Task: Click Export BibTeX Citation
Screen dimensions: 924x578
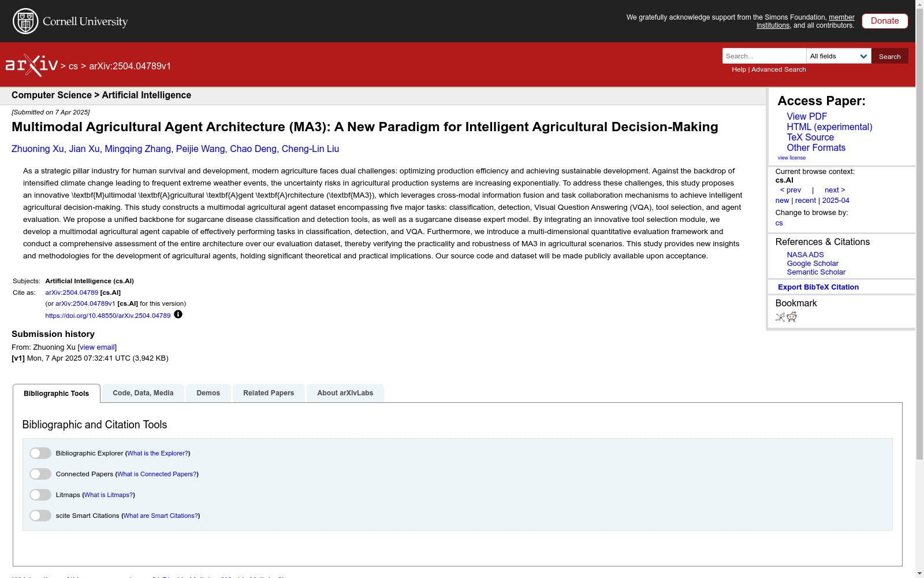Action: [818, 287]
